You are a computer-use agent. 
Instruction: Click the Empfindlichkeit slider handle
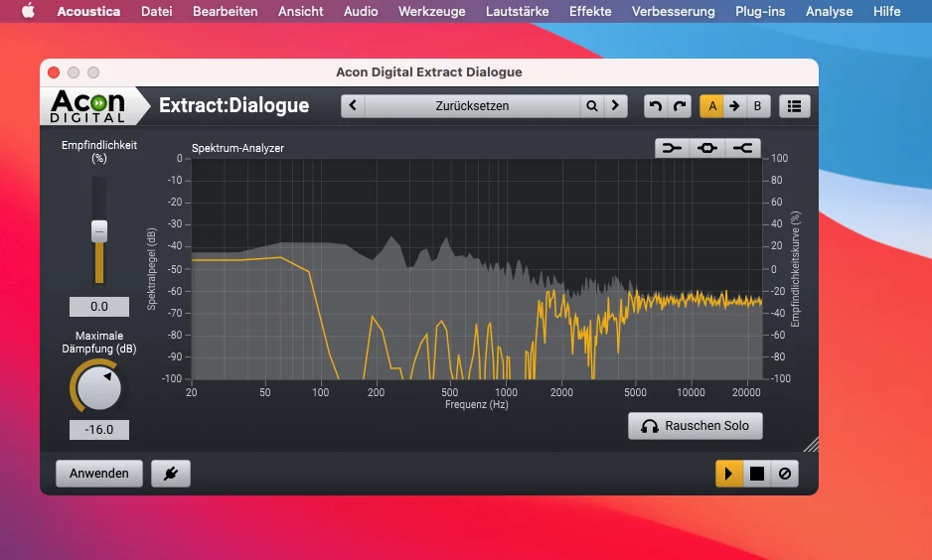[x=99, y=231]
